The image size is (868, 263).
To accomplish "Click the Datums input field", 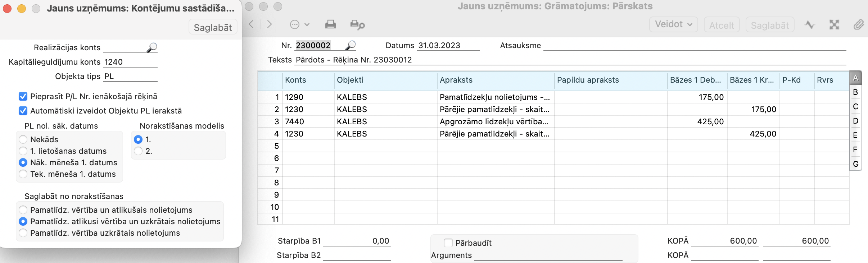I will pyautogui.click(x=448, y=46).
